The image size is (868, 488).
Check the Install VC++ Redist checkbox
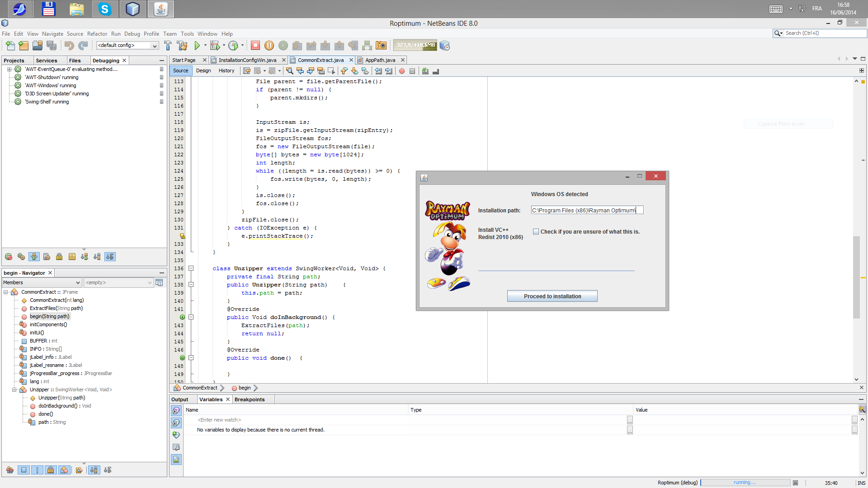pos(536,232)
